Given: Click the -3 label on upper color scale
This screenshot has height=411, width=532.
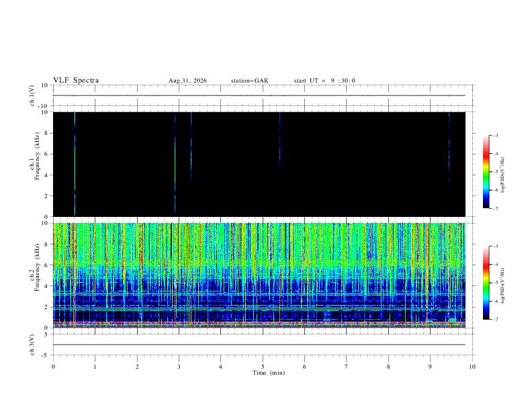Looking at the screenshot, I should 495,135.
